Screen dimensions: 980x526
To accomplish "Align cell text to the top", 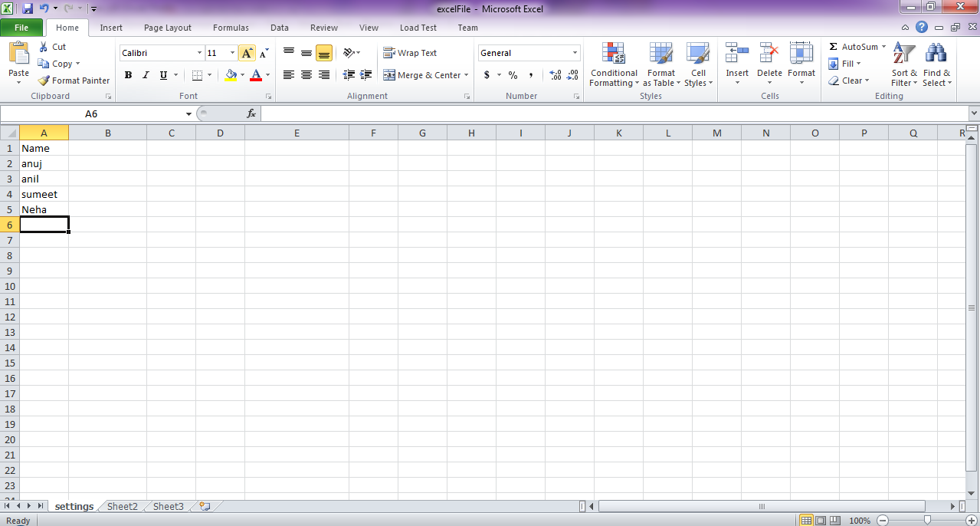I will pyautogui.click(x=289, y=52).
